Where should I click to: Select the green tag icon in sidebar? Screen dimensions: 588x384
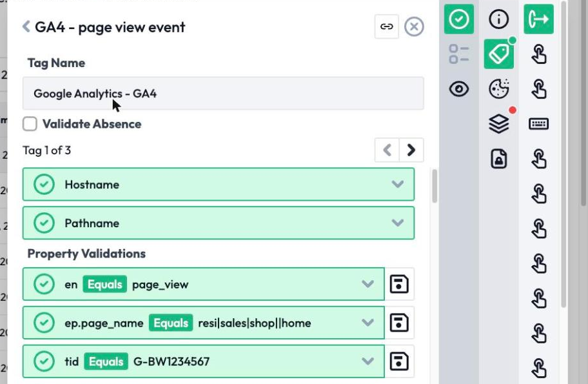(499, 54)
